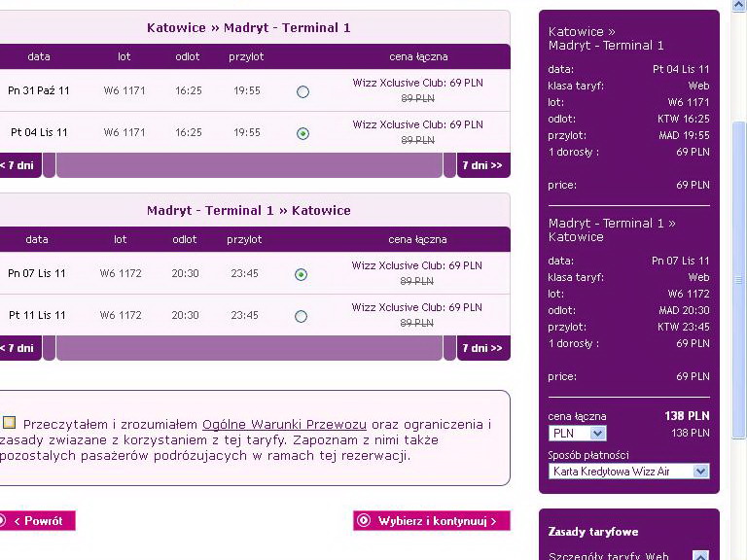This screenshot has width=747, height=560.
Task: Click the Powrót back button
Action: pos(37,521)
